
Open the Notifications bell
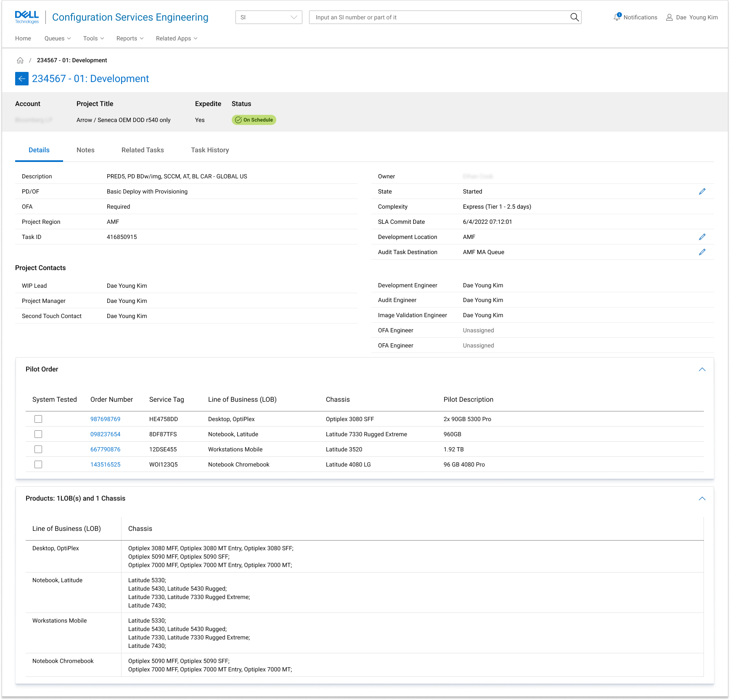pyautogui.click(x=617, y=17)
